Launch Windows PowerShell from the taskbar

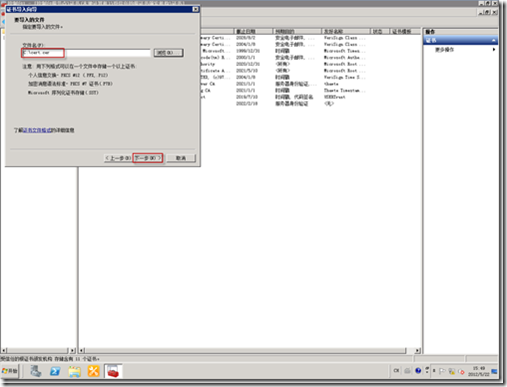(55, 371)
